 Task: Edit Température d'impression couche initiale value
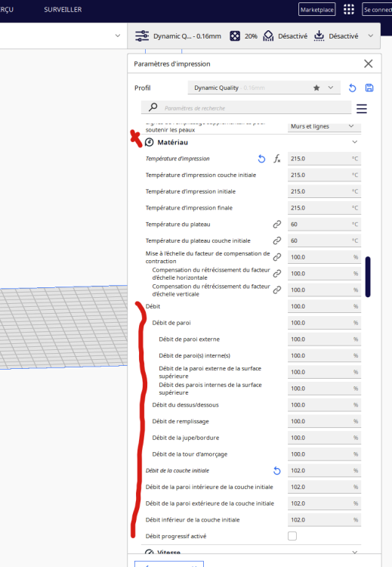pyautogui.click(x=324, y=175)
